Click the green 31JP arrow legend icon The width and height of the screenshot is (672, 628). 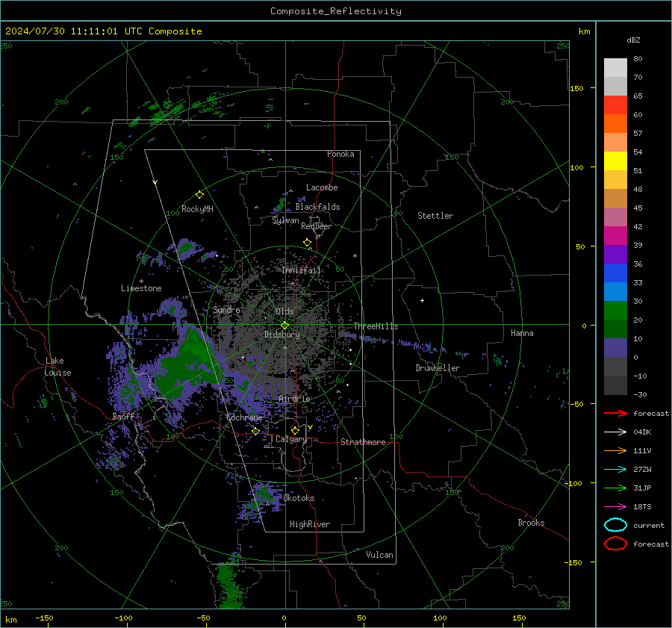tap(615, 488)
